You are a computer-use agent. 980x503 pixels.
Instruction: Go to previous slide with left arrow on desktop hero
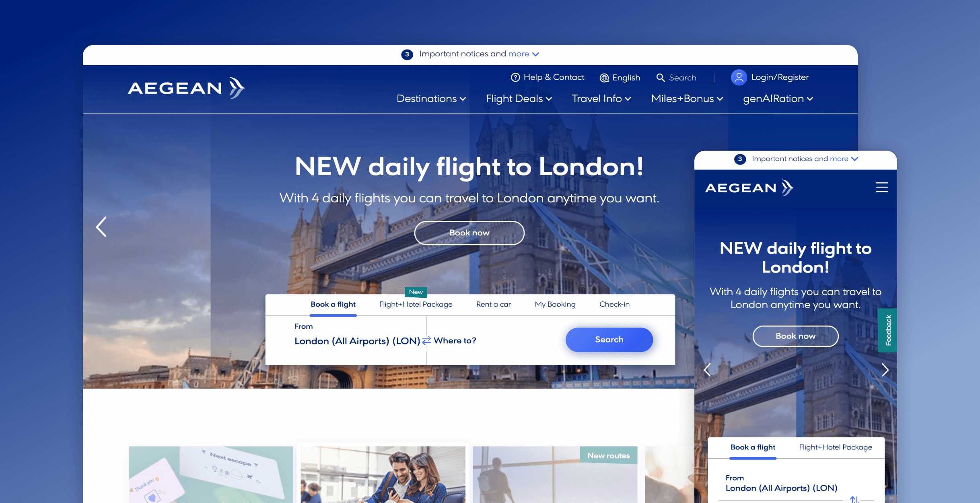pos(101,227)
